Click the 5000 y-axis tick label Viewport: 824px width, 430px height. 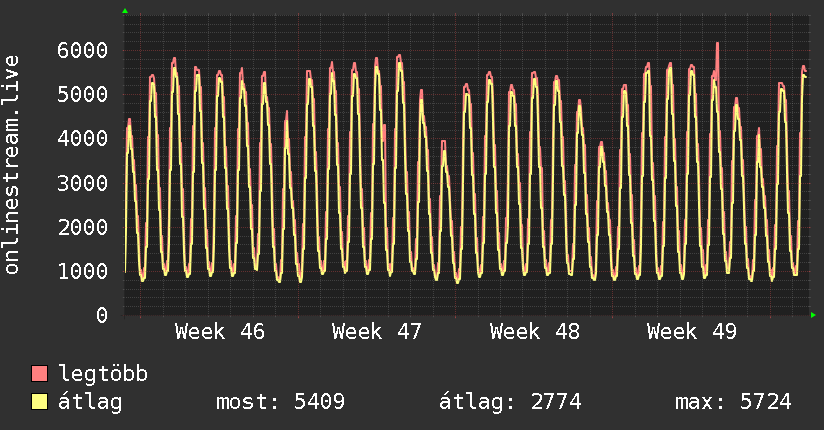coord(83,94)
